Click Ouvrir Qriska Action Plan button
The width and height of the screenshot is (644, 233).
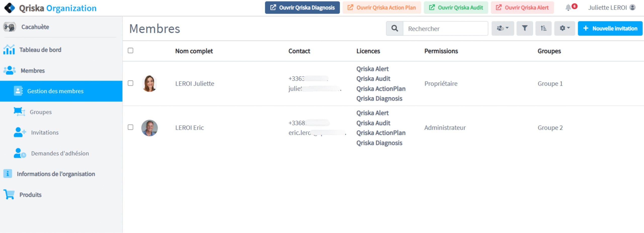382,8
